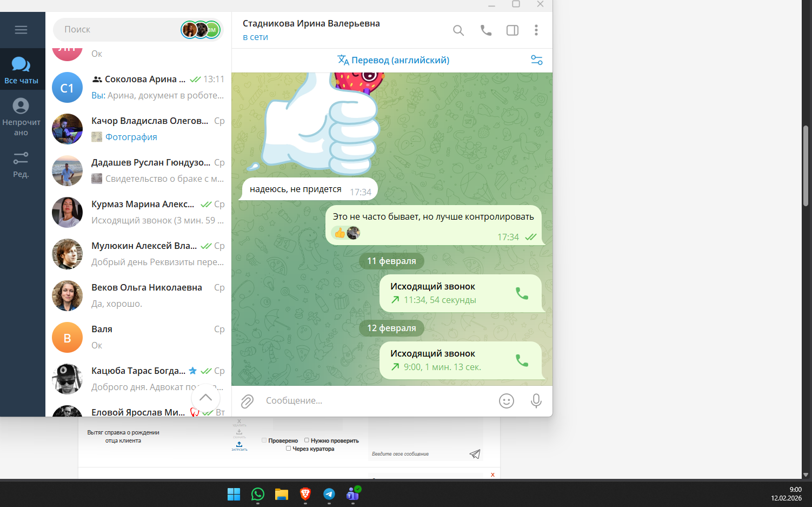
Task: Click the taskbar clock 9:00 12.02.2026
Action: [x=787, y=494]
